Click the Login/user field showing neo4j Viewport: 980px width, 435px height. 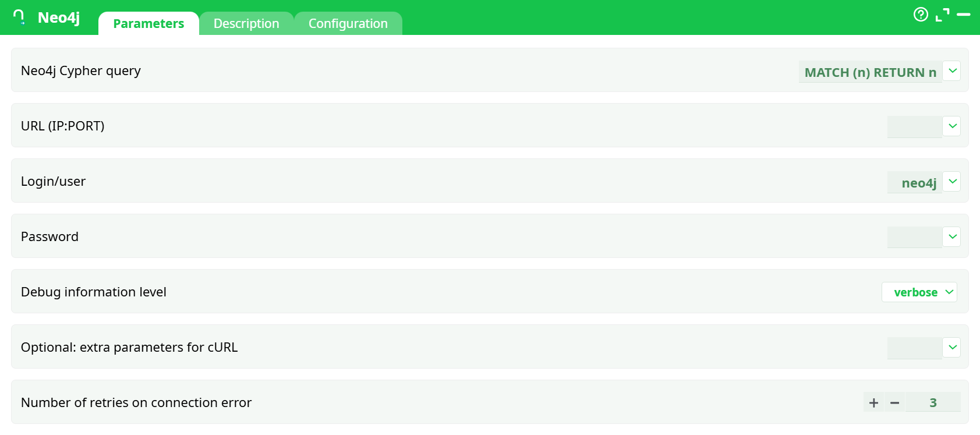(914, 182)
